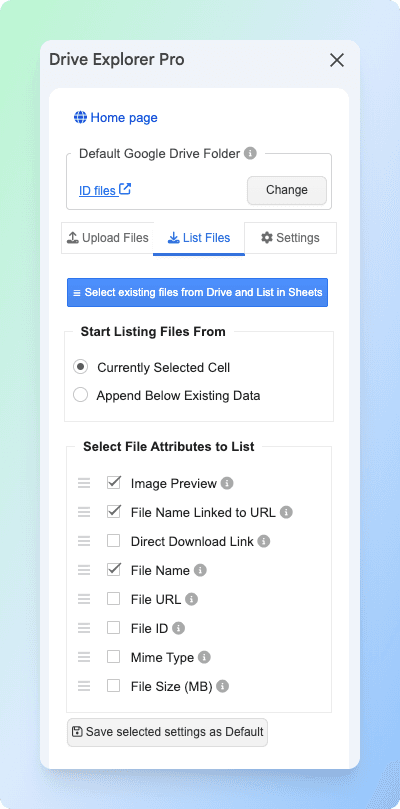This screenshot has width=400, height=809.
Task: Enable the File URL checkbox
Action: (x=114, y=598)
